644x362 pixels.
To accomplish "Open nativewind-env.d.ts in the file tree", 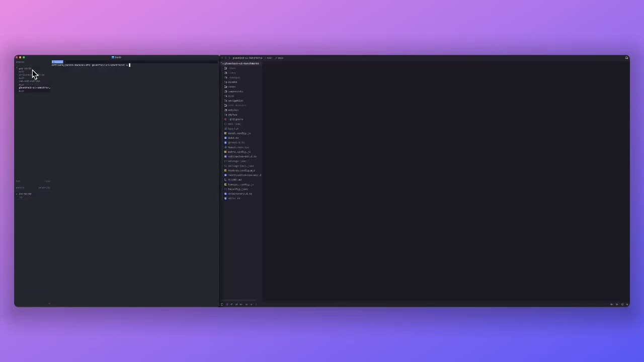I will coord(242,156).
